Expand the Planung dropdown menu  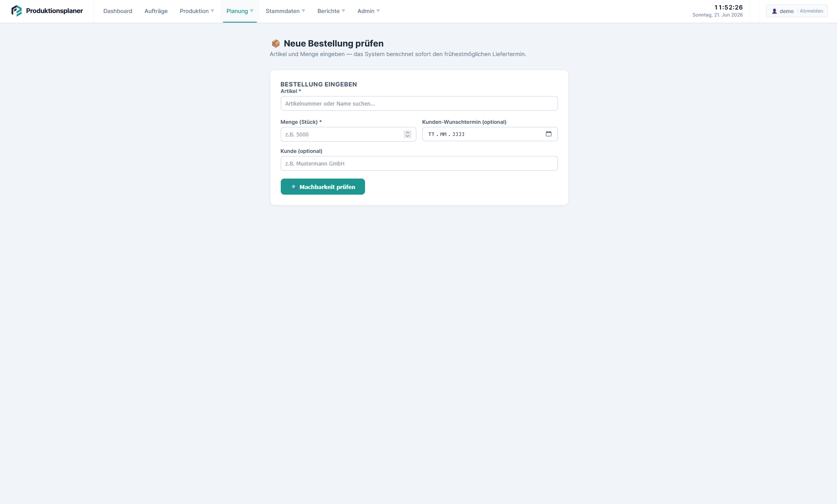click(240, 11)
